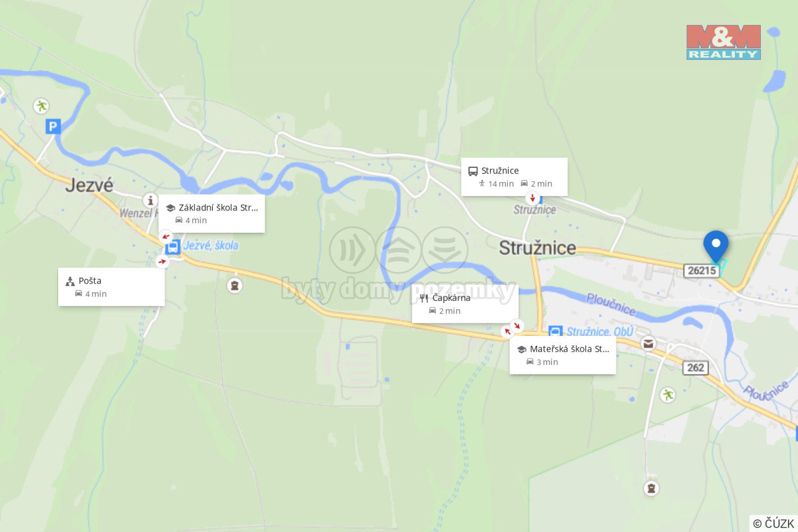Click the road number 262 label
The width and height of the screenshot is (798, 532).
point(695,367)
